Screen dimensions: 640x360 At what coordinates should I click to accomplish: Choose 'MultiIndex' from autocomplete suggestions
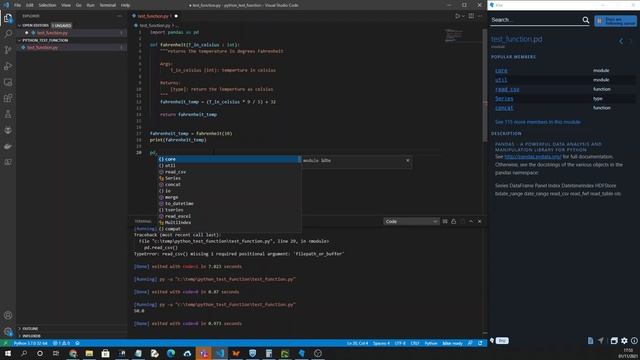coord(229,222)
